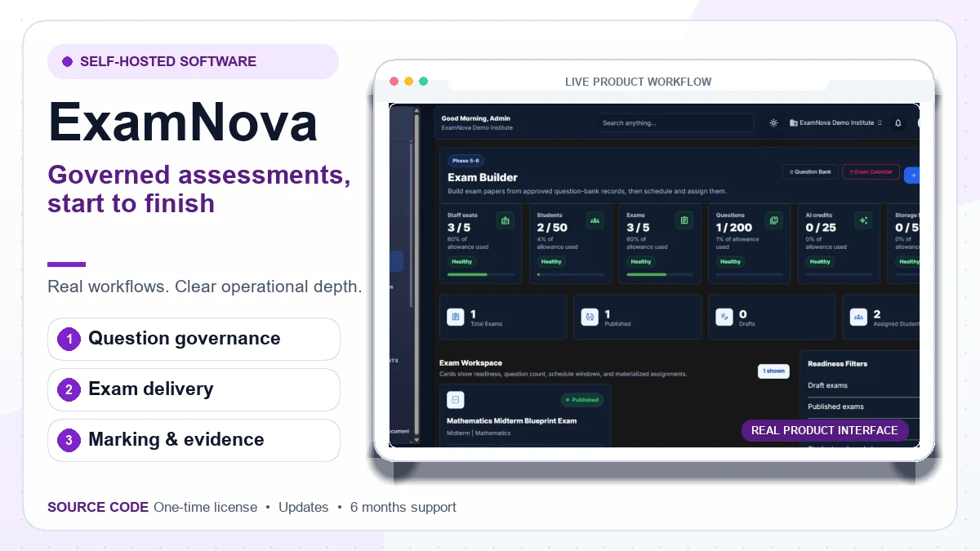The image size is (980, 551).
Task: Click the '2 / 50' Students value
Action: coord(552,228)
